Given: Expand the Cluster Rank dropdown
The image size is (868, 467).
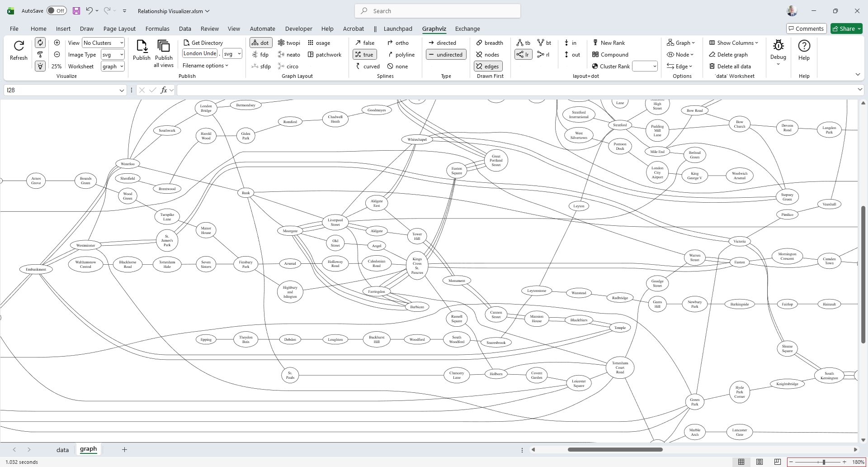Looking at the screenshot, I should pos(645,67).
